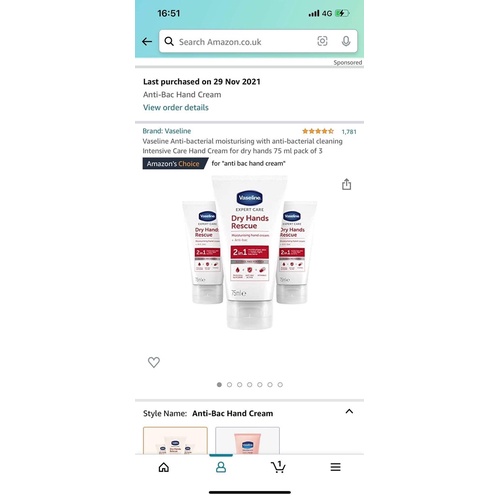Open the Brand: Vaseline link

point(167,131)
